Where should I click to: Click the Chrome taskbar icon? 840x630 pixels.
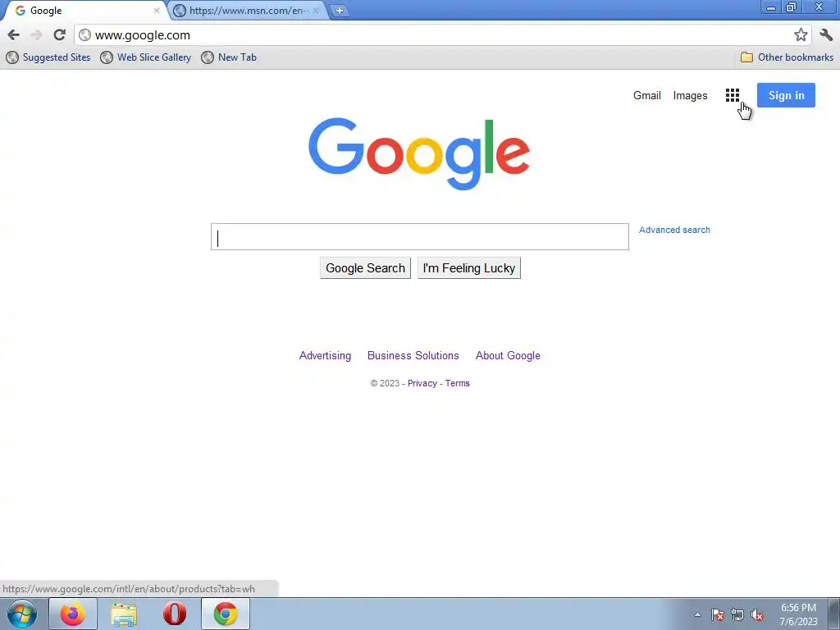tap(226, 614)
